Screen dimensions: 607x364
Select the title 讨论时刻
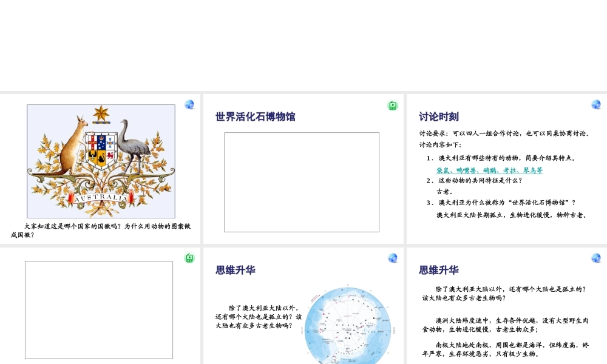point(439,116)
